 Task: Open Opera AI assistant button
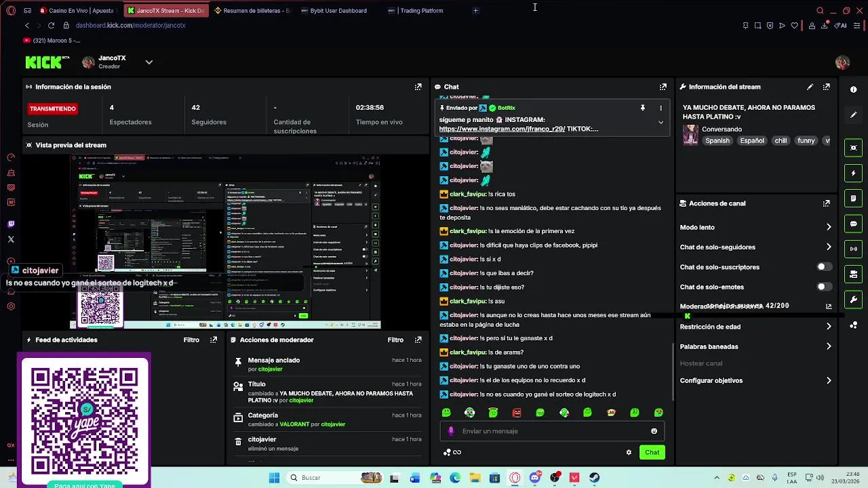tap(841, 26)
